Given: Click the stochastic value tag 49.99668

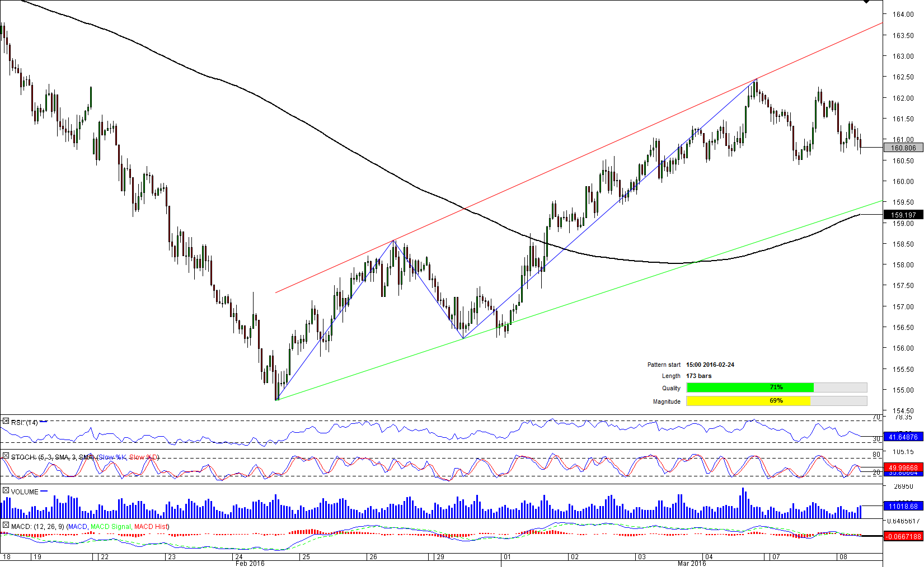Looking at the screenshot, I should tap(903, 468).
